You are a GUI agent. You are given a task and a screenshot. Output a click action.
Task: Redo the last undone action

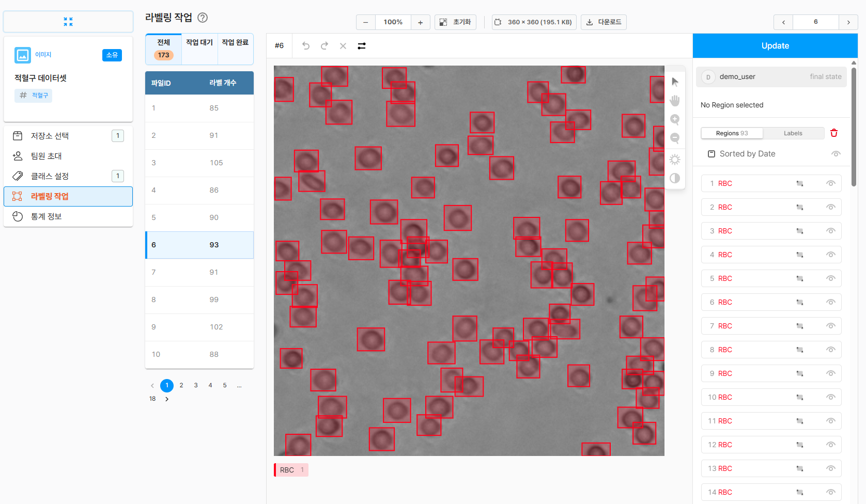tap(324, 46)
